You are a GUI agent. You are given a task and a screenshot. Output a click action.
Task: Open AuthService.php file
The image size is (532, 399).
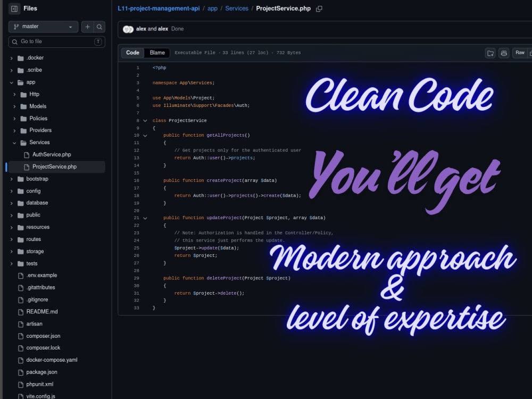[52, 155]
